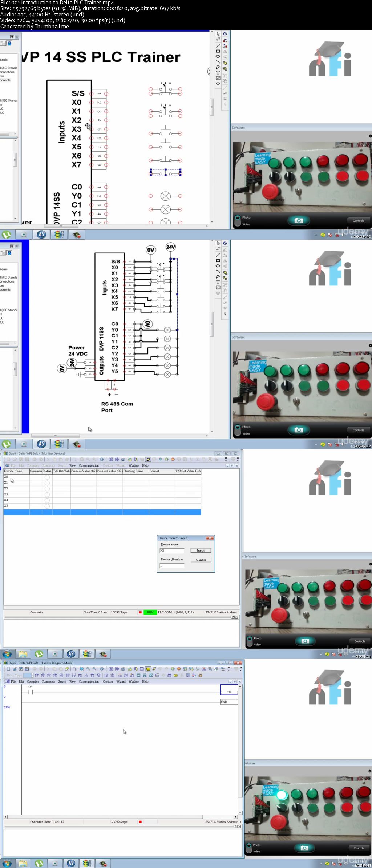The height and width of the screenshot is (868, 372).
Task: Toggle Photo/Video switch in first frame webcam window
Action: [x=238, y=220]
